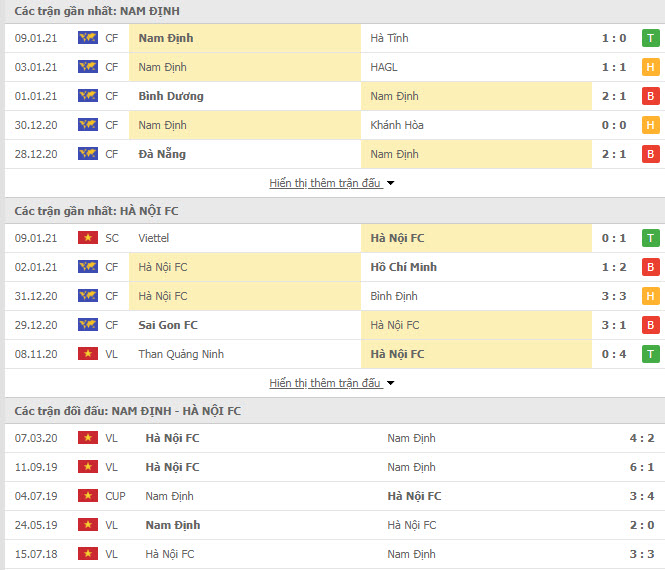Screen dimensions: 665x570
Task: Open the Hồ Chí Minh team link
Action: [403, 267]
